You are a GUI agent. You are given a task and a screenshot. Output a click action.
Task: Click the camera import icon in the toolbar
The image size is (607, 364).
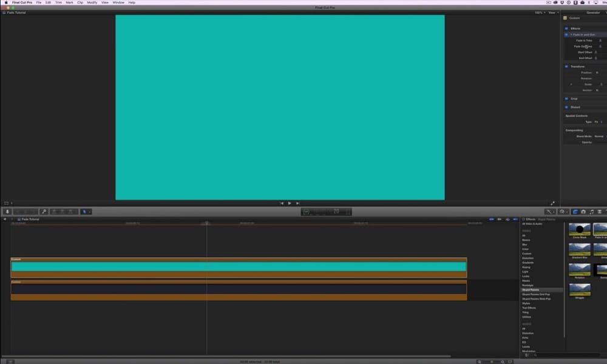[6, 211]
